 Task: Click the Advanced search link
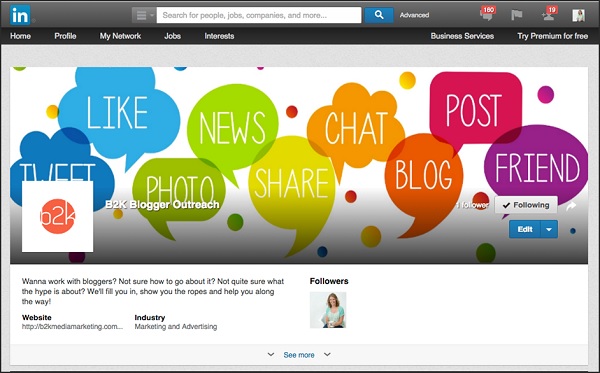pos(414,15)
